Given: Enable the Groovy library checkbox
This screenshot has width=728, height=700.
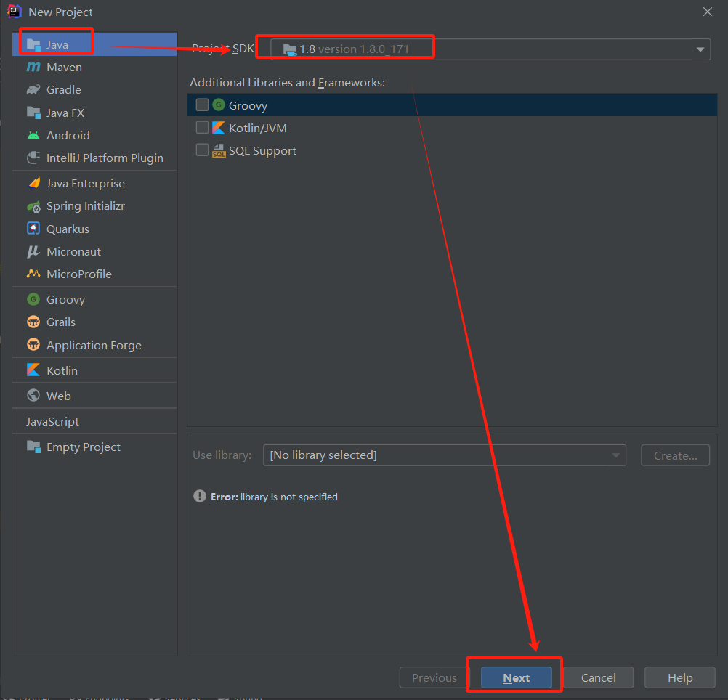Looking at the screenshot, I should pos(202,104).
